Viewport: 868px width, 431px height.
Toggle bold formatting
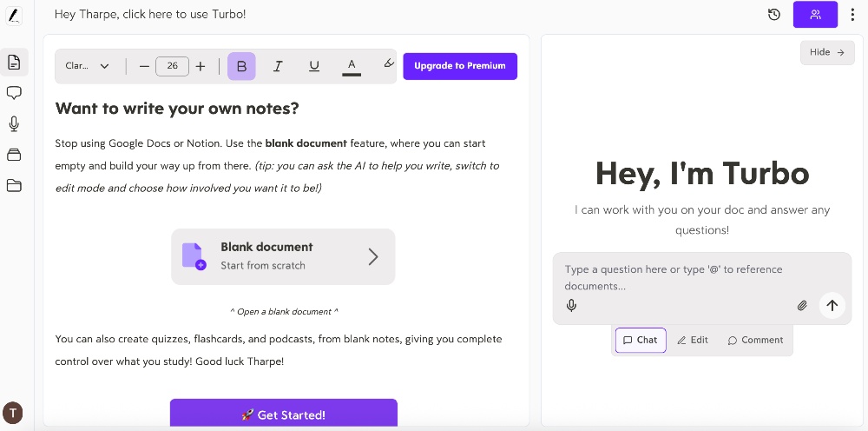click(x=241, y=66)
